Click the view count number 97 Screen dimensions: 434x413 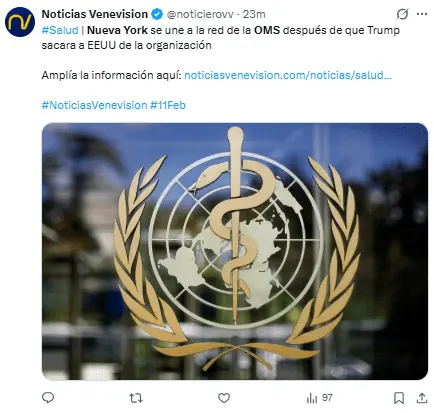(x=327, y=398)
